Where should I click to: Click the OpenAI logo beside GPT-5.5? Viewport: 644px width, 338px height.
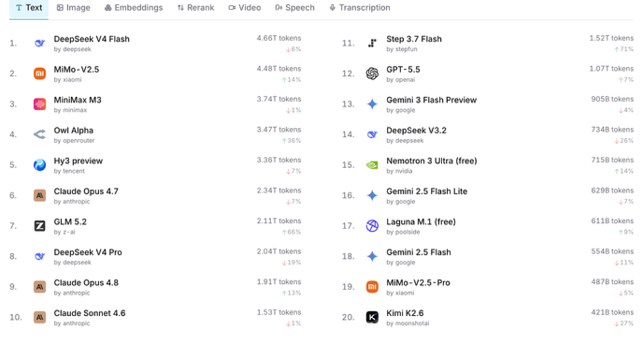(372, 74)
